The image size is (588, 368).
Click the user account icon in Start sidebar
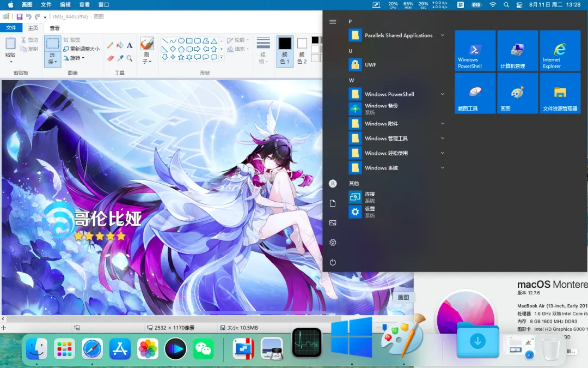[333, 184]
